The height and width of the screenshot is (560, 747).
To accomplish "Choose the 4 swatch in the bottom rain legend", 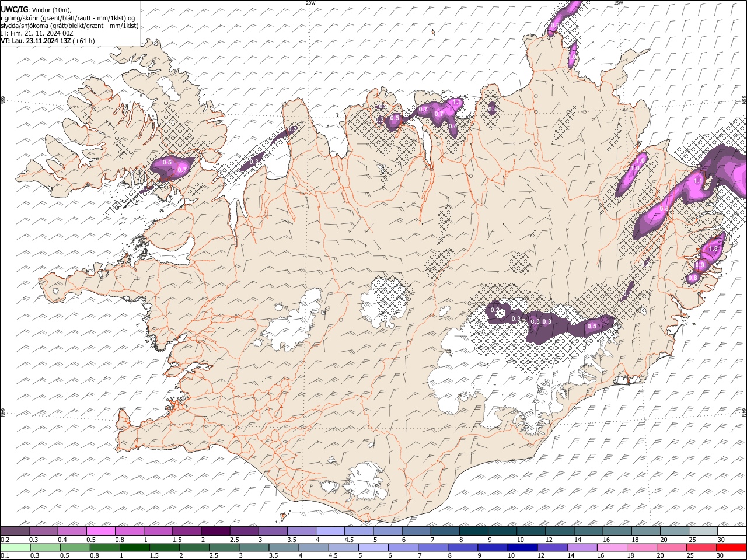I will click(x=313, y=547).
